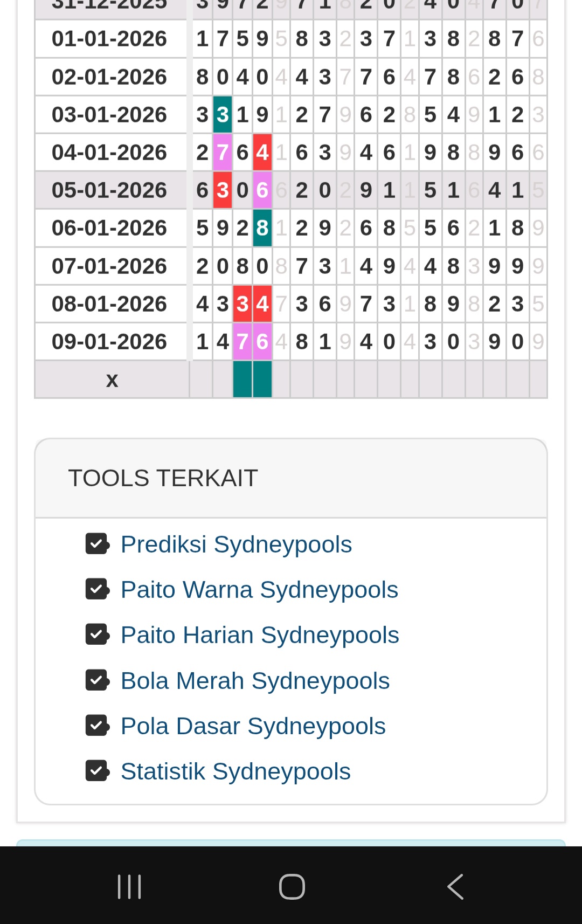Open the Paito Warna Sydneypools link
The width and height of the screenshot is (582, 924).
point(259,590)
